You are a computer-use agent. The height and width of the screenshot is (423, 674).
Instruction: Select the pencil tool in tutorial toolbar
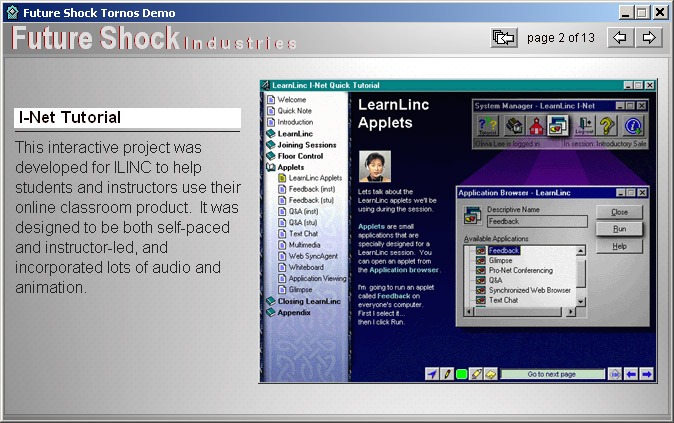[447, 374]
